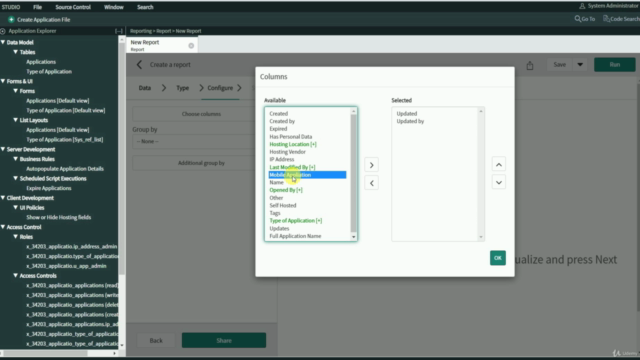Open the Window menu
This screenshot has height=360, width=640.
coord(113,7)
